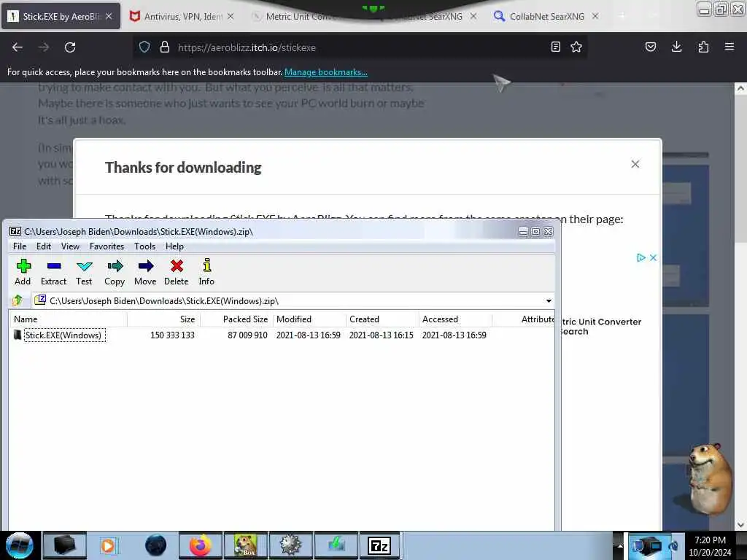This screenshot has height=560, width=747.
Task: Open the Favorites menu
Action: point(107,246)
